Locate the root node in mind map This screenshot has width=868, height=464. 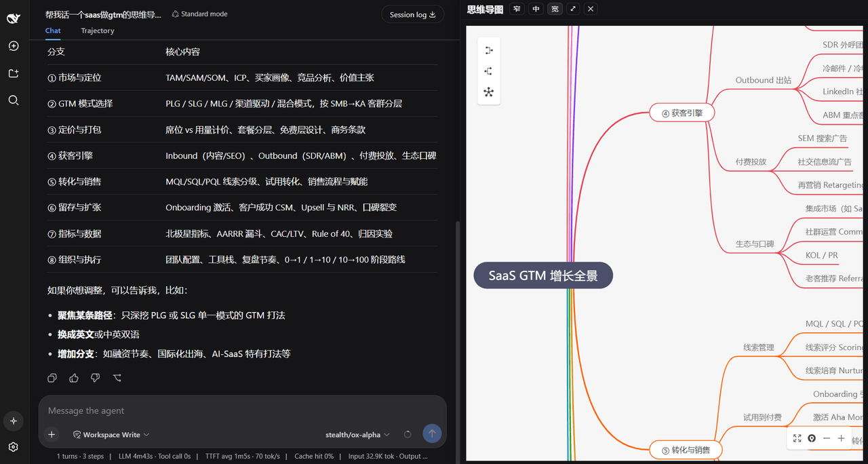point(812,438)
